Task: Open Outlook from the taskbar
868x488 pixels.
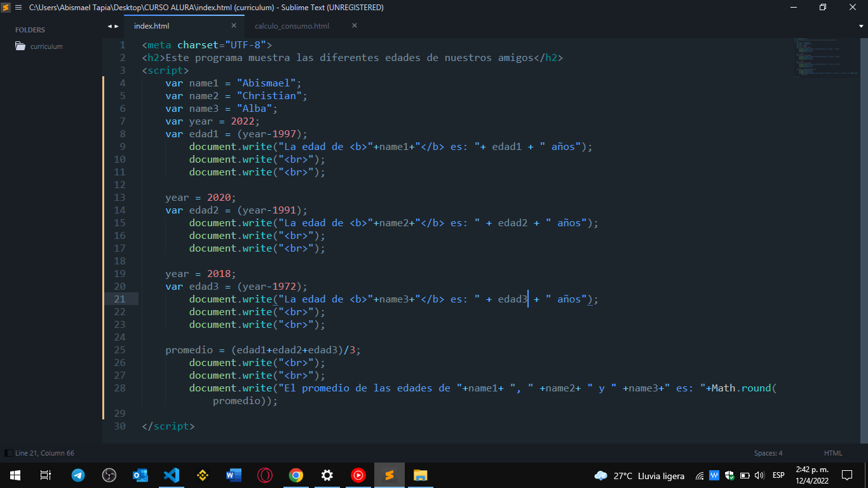Action: [140, 475]
